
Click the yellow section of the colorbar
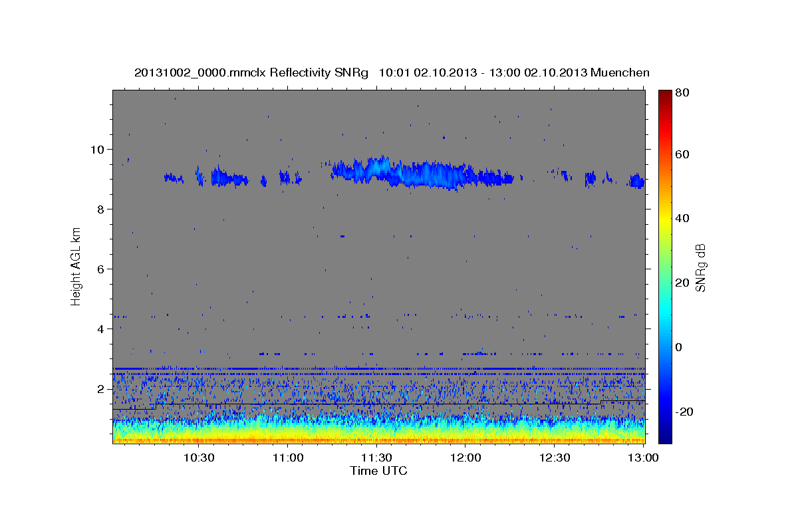(665, 219)
